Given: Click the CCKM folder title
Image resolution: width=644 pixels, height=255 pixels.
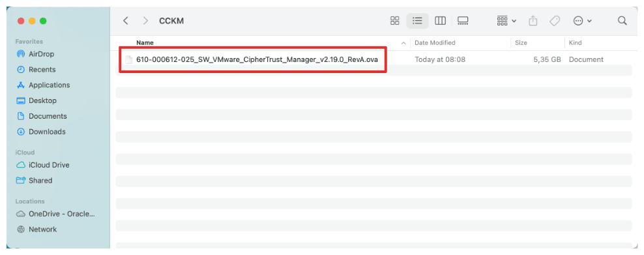Looking at the screenshot, I should point(171,21).
